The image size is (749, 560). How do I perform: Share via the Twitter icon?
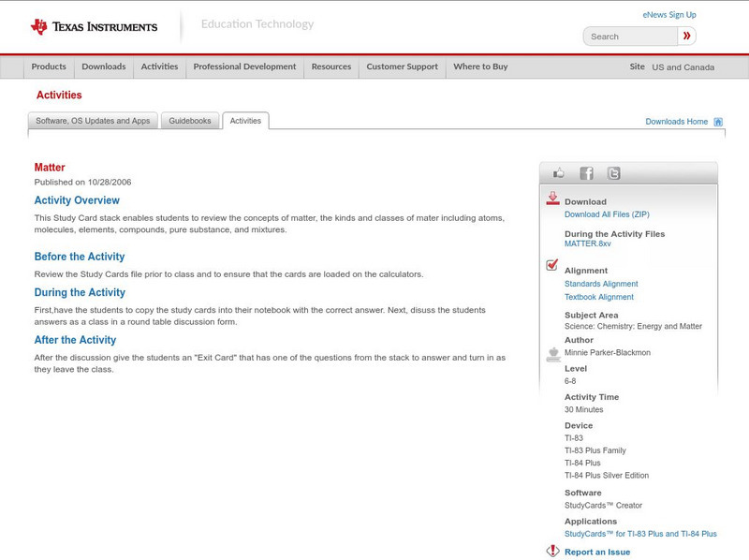613,173
